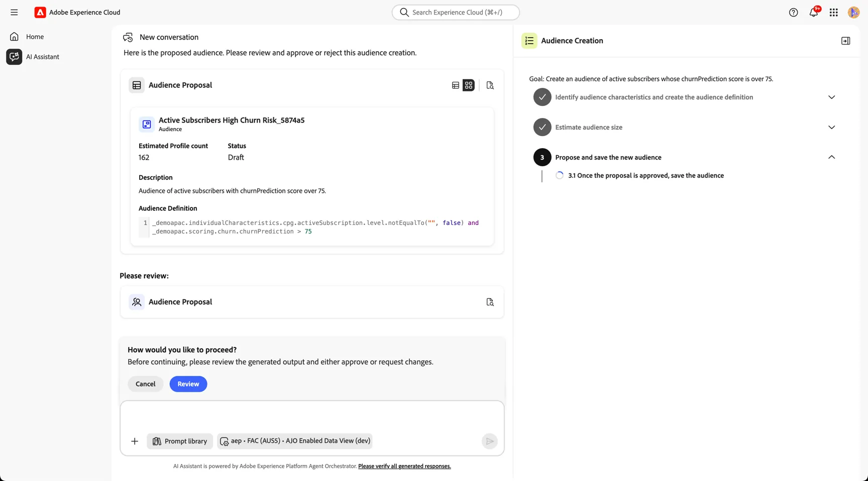Click the audience definition code block
Viewport: 868px width, 481px height.
pyautogui.click(x=311, y=227)
